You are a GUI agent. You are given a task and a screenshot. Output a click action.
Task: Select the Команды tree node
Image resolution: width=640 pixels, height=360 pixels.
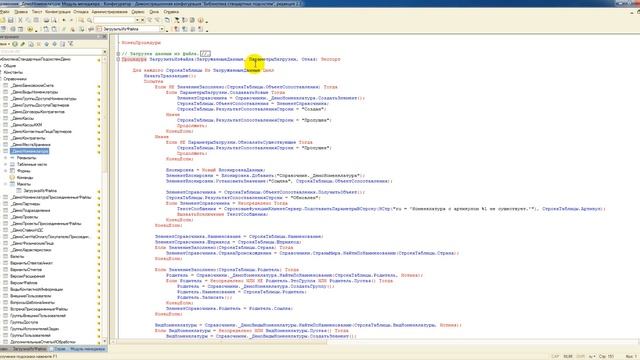(x=25, y=178)
